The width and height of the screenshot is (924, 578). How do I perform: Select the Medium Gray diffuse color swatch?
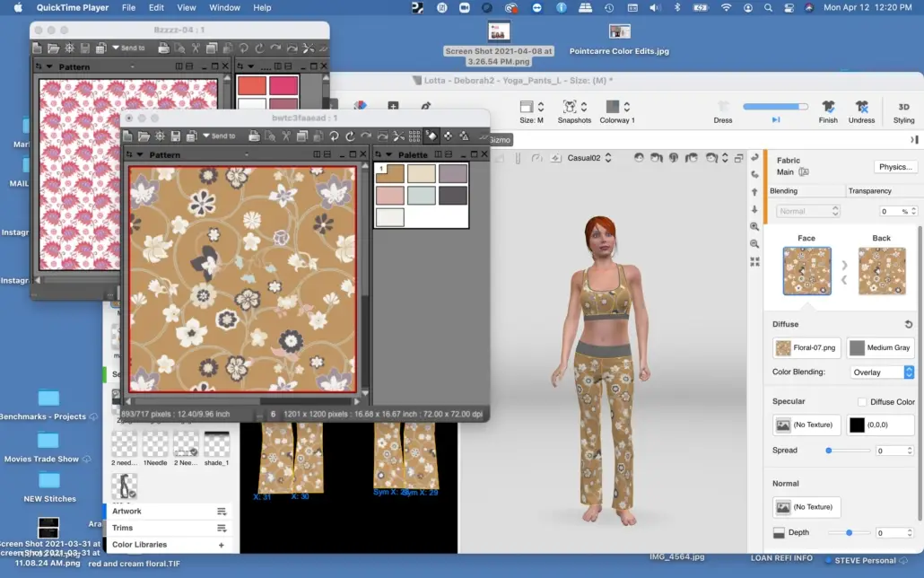(880, 347)
